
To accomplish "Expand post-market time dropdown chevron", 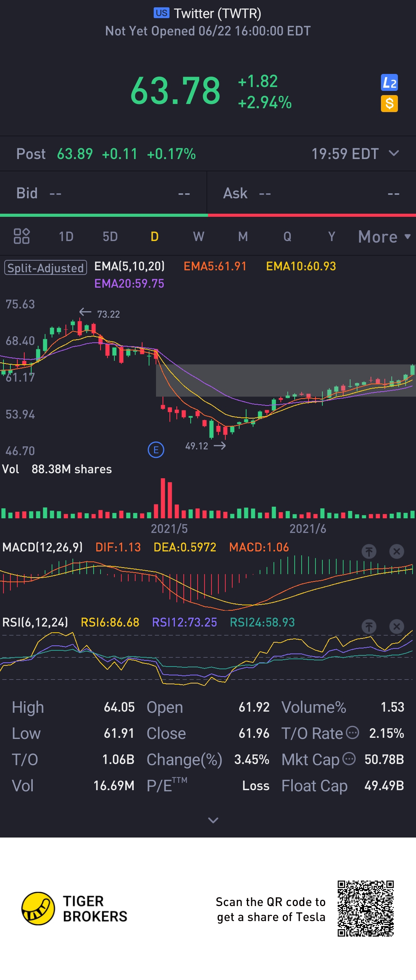I will tap(394, 153).
